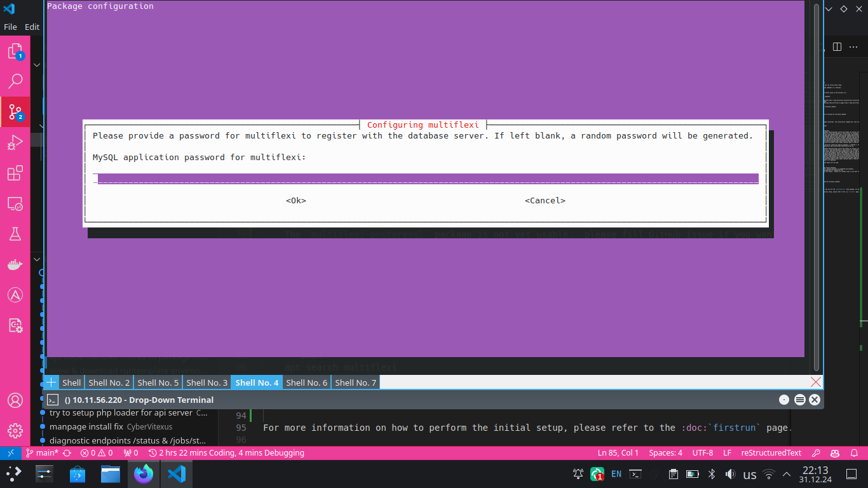Switch to VS Code in the taskbar
The image size is (868, 488).
coord(176,474)
